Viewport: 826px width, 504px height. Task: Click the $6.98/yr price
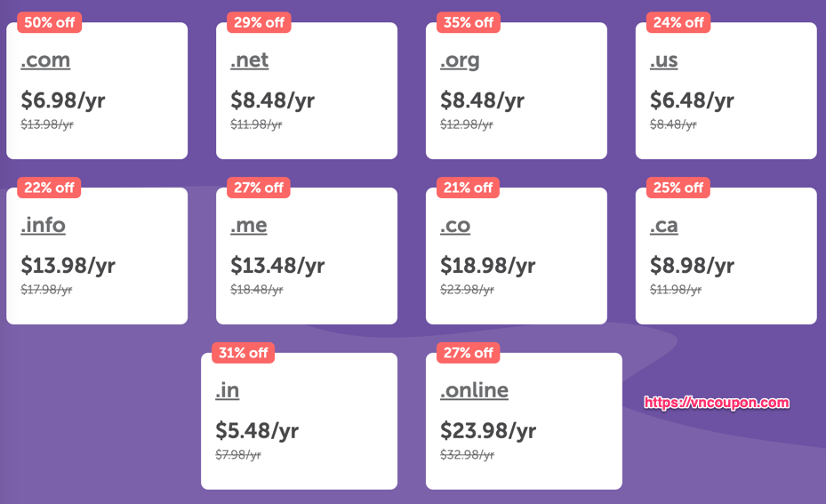pos(63,100)
